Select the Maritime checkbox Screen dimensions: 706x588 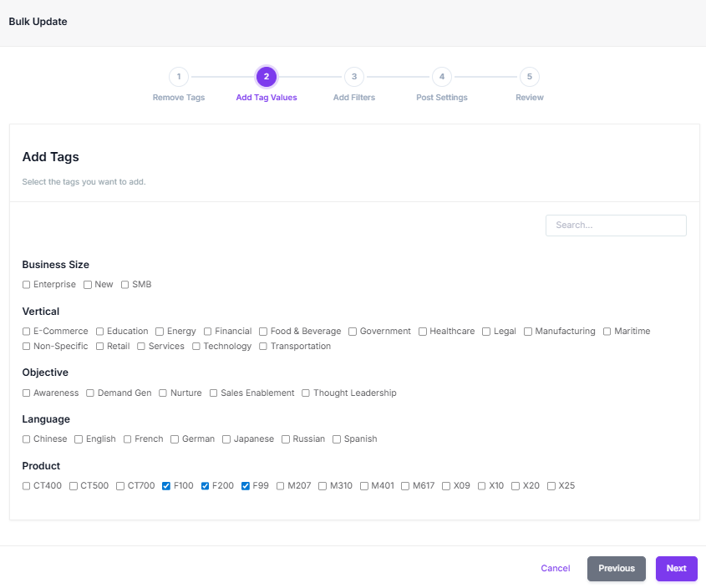pyautogui.click(x=607, y=332)
